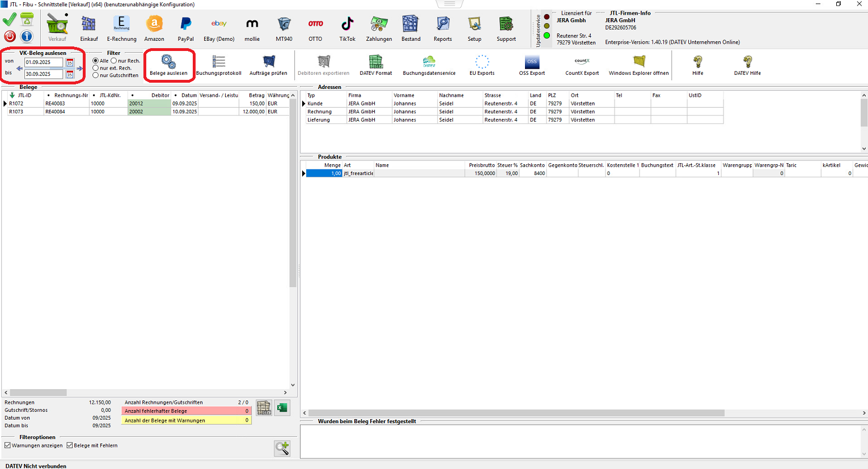Click the Belege auslesen gears icon
The width and height of the screenshot is (868, 469).
click(x=168, y=62)
